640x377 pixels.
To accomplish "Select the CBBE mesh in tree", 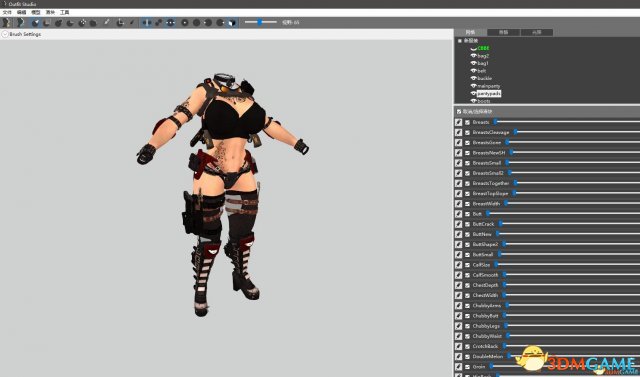I will [x=483, y=48].
